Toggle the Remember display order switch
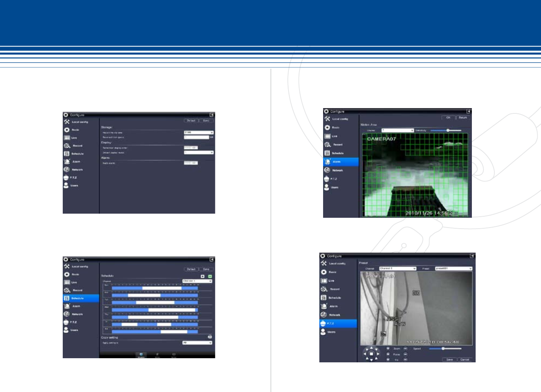 pyautogui.click(x=191, y=148)
